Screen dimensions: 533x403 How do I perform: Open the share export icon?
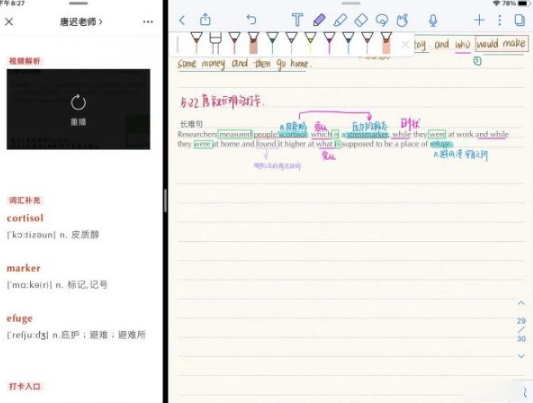pyautogui.click(x=205, y=19)
